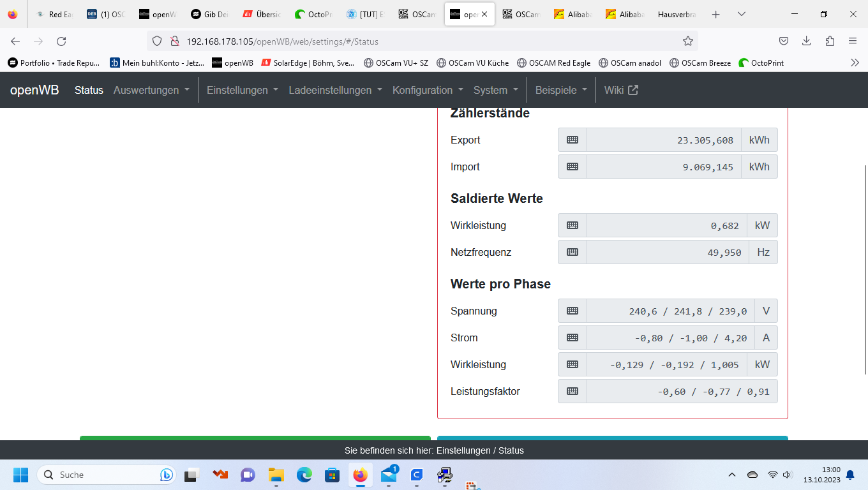Open the OSCam VU+ SZ bookmark
The width and height of the screenshot is (868, 490).
coord(396,63)
